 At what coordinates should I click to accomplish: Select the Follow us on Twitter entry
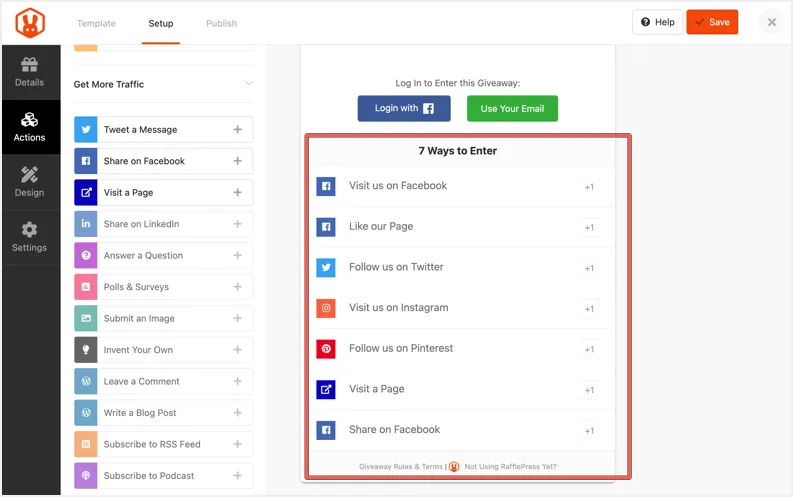click(396, 267)
